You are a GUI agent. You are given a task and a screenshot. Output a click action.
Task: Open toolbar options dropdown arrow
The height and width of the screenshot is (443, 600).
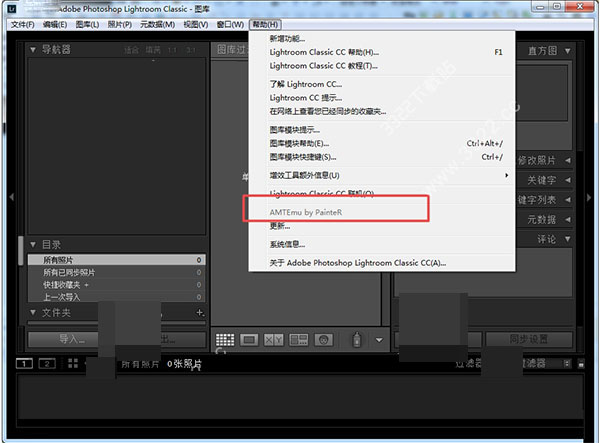[x=379, y=340]
